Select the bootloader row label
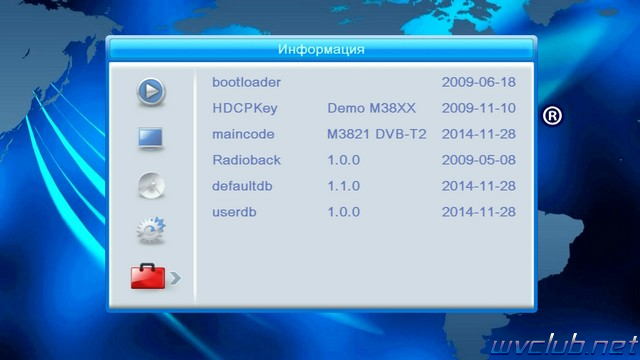The height and width of the screenshot is (360, 640). 246,82
